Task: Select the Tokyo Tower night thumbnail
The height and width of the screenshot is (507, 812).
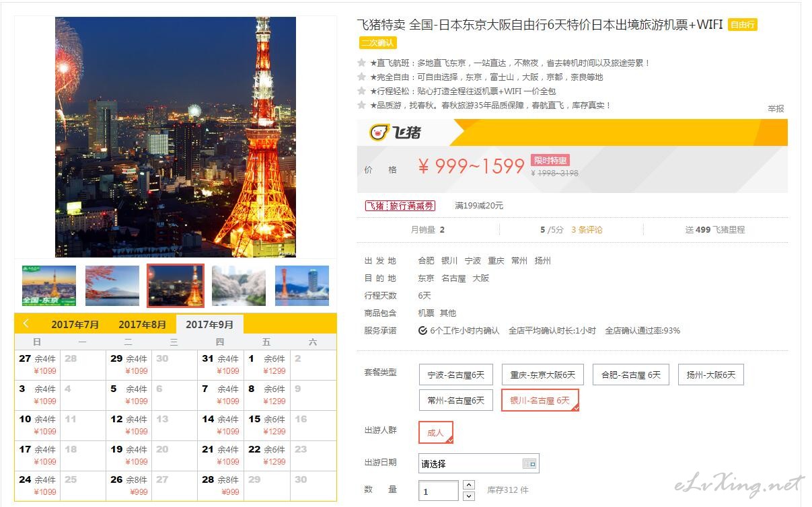Action: tap(176, 286)
